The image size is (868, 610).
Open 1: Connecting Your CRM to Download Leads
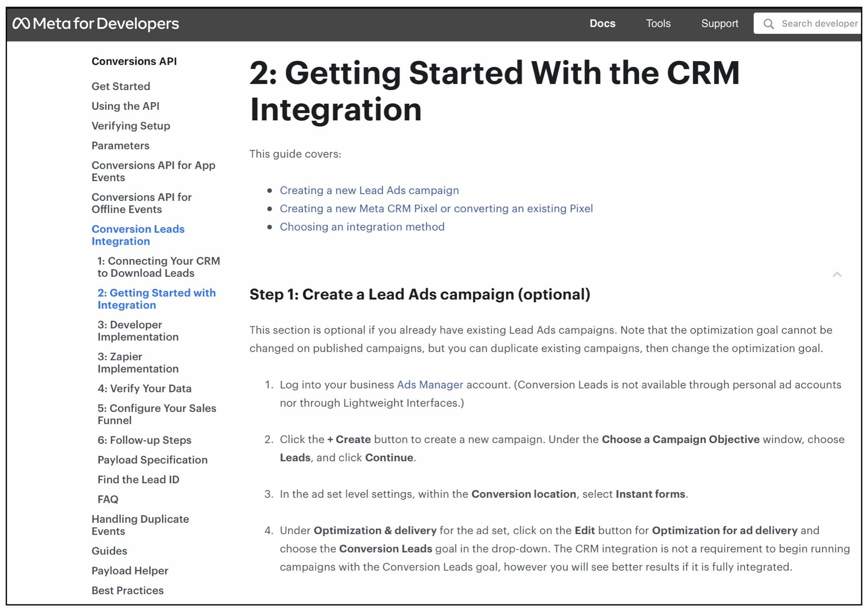pyautogui.click(x=159, y=267)
